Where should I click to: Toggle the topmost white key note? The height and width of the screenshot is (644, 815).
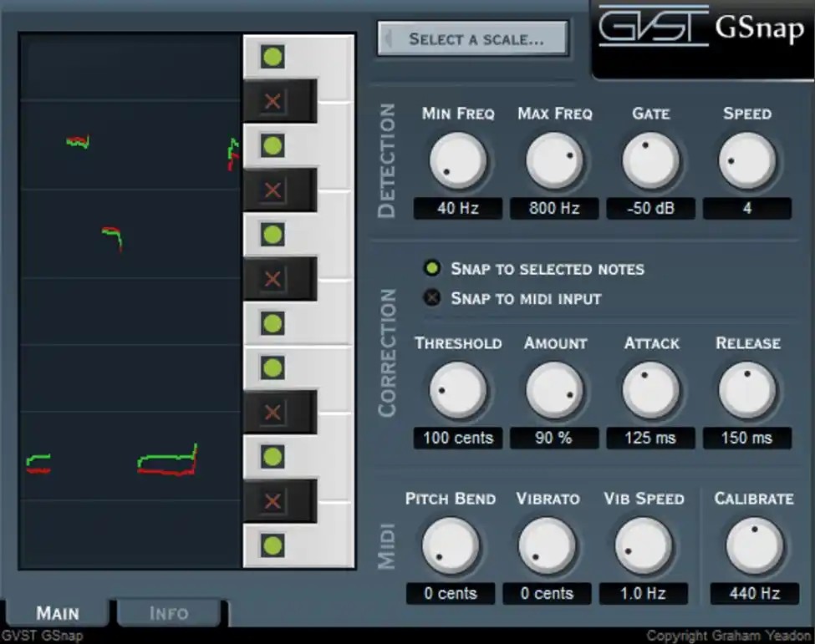pyautogui.click(x=273, y=57)
